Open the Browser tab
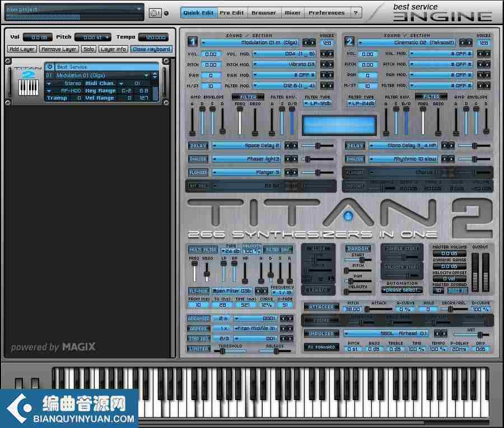This screenshot has height=428, width=504. point(264,13)
